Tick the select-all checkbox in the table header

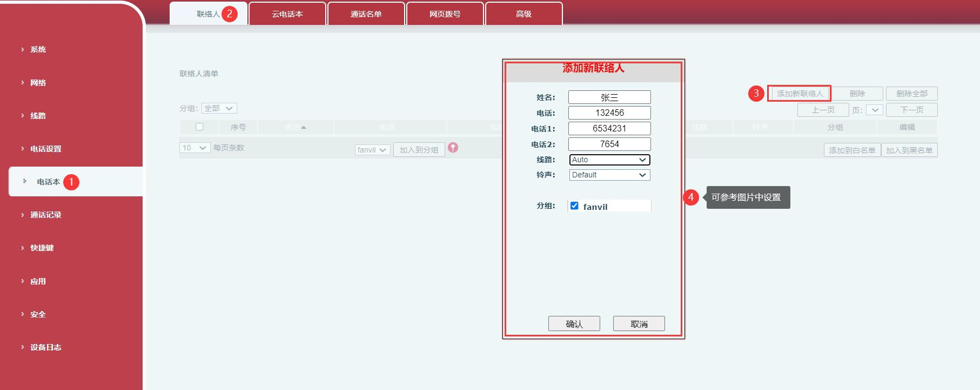pyautogui.click(x=199, y=127)
